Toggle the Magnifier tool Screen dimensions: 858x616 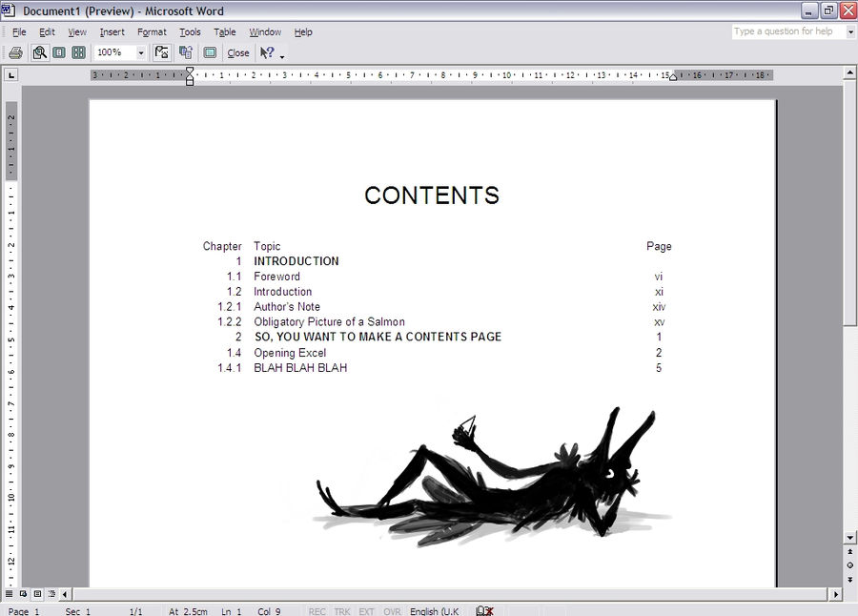click(x=39, y=52)
